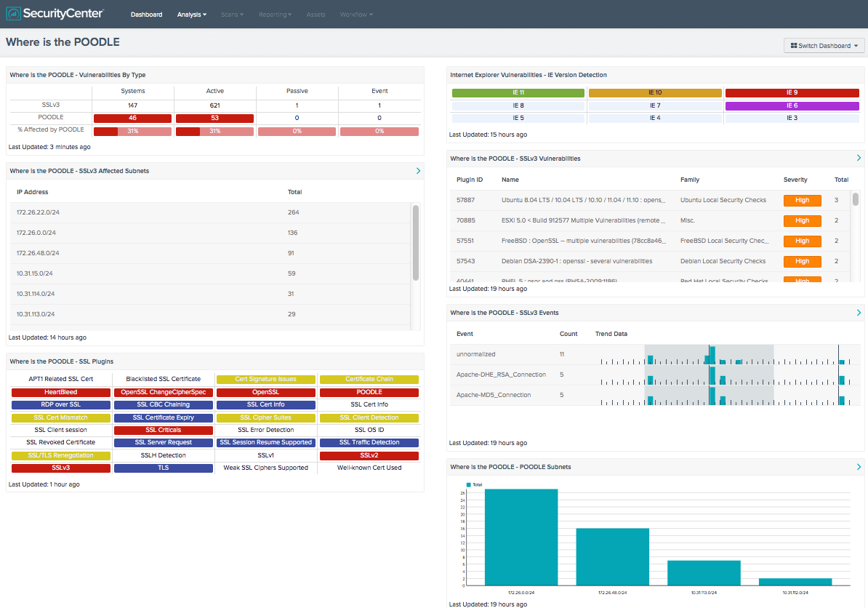Expand SSLv3 Events panel arrow

pos(859,313)
